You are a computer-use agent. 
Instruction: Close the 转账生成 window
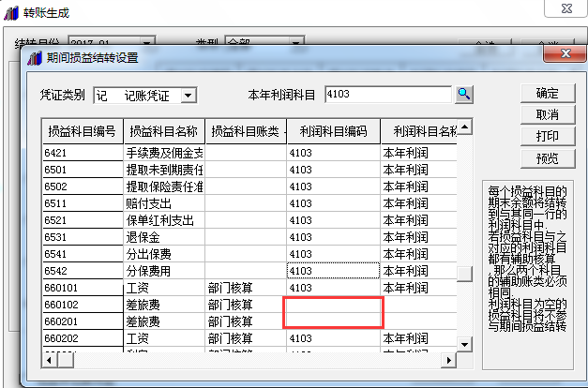566,8
